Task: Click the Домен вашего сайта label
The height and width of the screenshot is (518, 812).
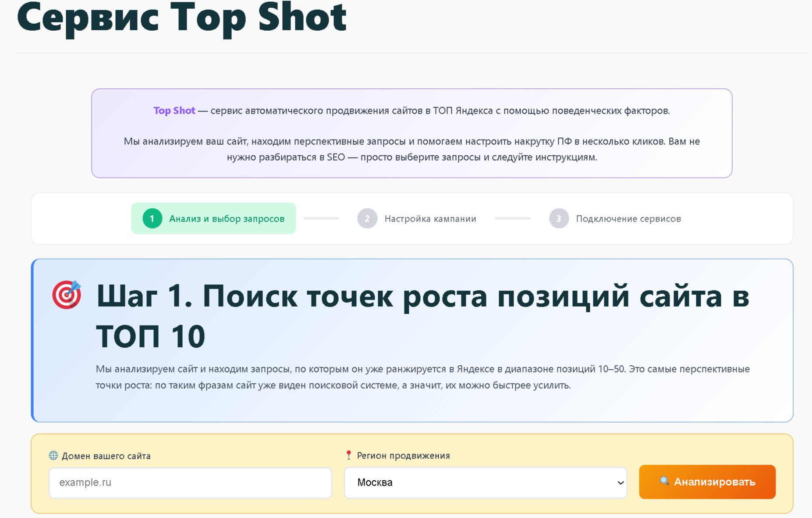Action: (106, 456)
